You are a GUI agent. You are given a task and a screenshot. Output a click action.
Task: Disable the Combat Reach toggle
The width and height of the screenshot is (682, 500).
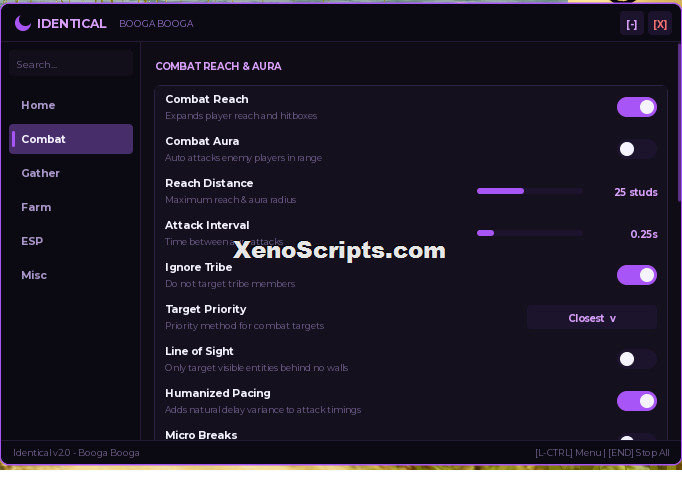point(637,107)
